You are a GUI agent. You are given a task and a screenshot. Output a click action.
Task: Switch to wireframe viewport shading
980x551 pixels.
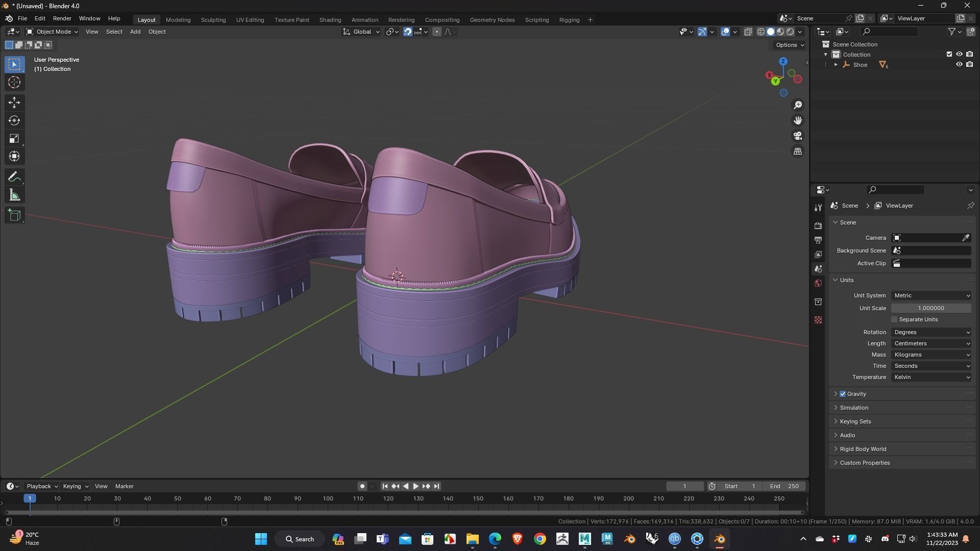coord(761,32)
